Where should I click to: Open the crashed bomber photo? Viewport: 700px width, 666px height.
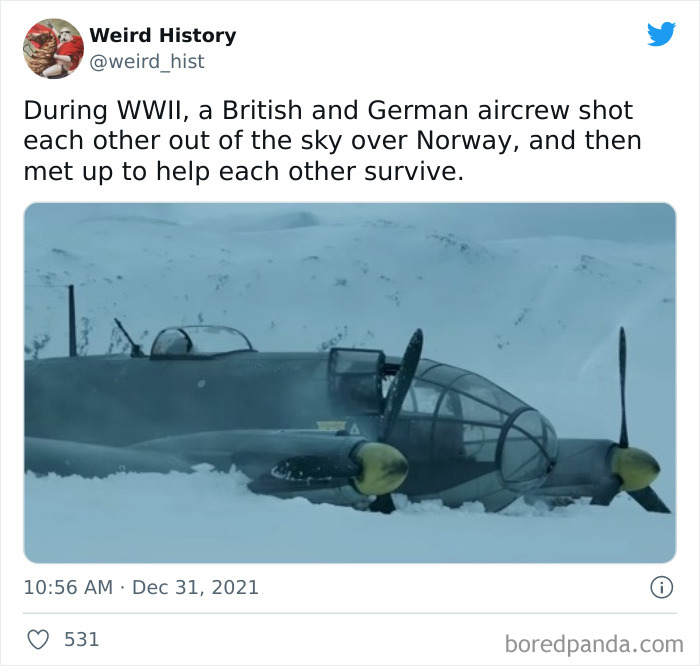point(350,383)
